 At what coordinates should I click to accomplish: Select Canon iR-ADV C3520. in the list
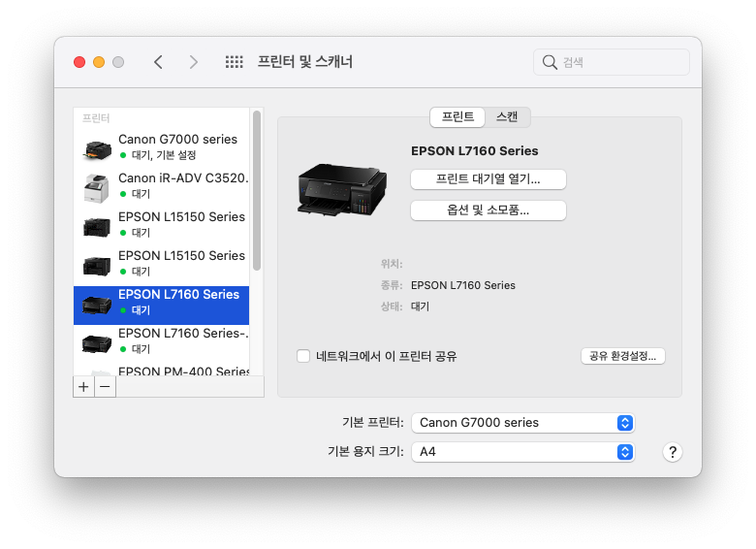(x=161, y=186)
